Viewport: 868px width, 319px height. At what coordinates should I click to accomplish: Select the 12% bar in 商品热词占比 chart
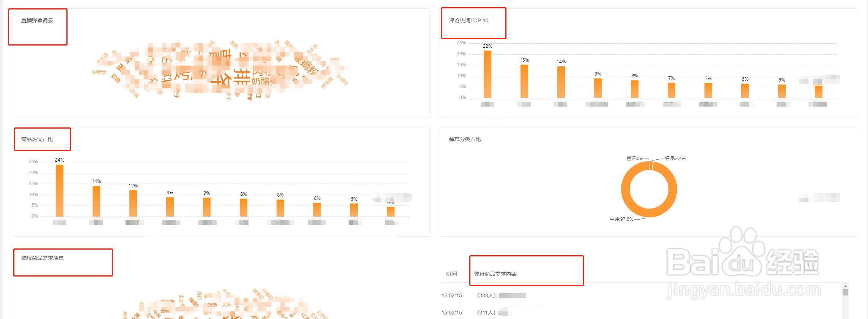point(133,203)
